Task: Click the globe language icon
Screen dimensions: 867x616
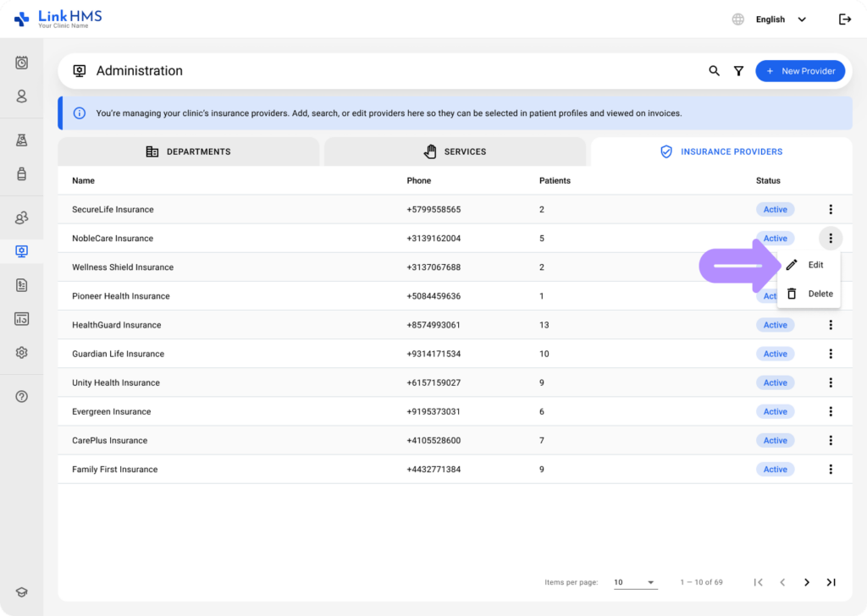Action: [738, 19]
